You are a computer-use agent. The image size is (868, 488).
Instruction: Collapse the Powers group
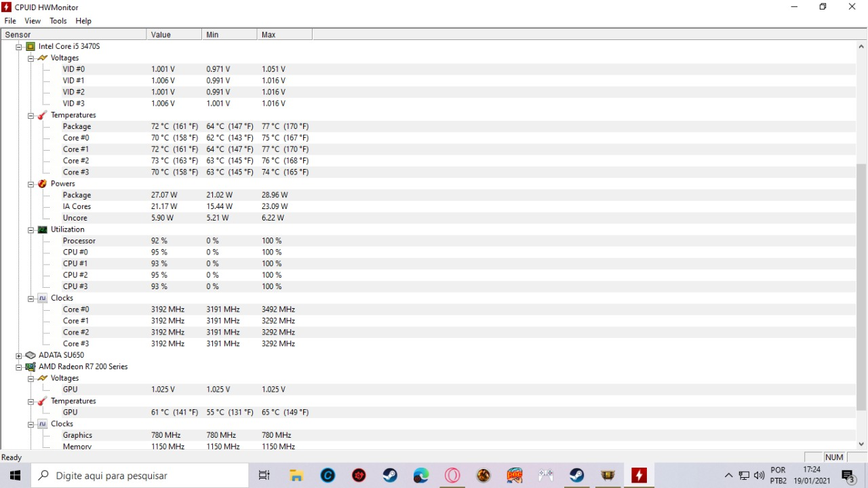click(31, 184)
